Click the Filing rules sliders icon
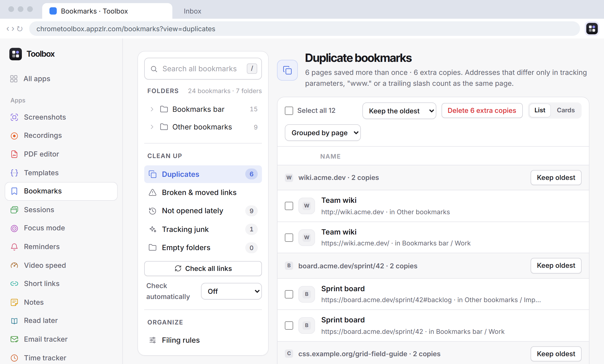 153,340
